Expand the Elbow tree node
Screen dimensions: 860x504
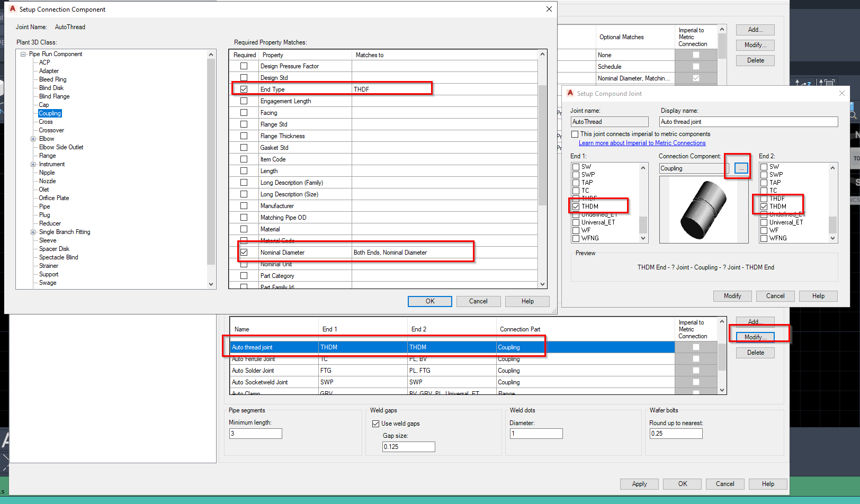click(x=33, y=138)
